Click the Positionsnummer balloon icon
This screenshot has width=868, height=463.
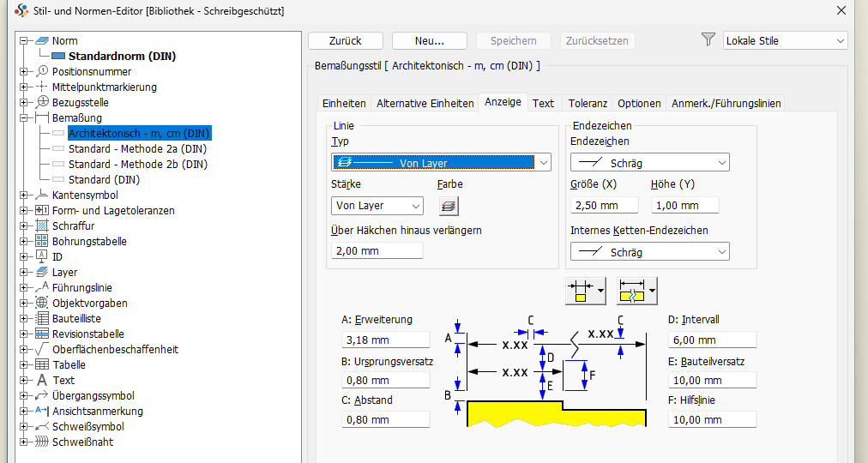point(42,71)
